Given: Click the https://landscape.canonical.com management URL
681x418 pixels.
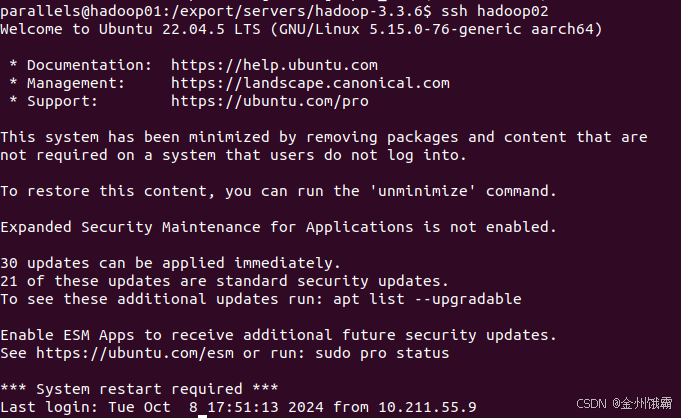Looking at the screenshot, I should 310,83.
